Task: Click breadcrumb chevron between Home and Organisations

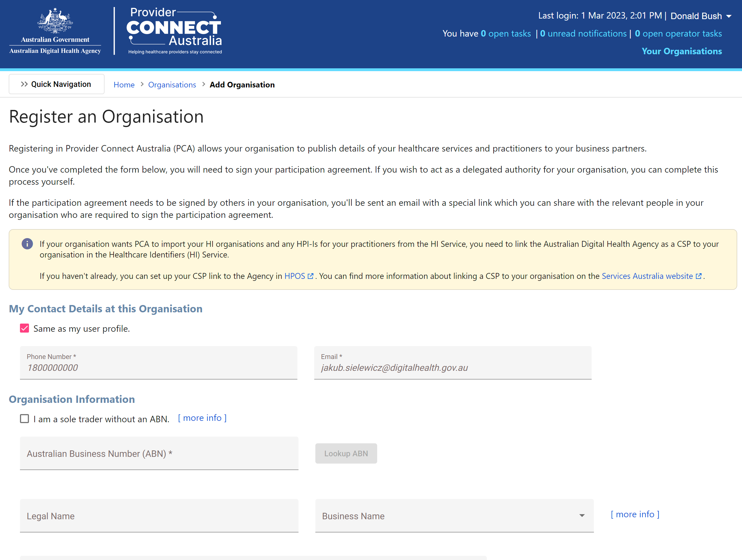Action: click(x=142, y=84)
